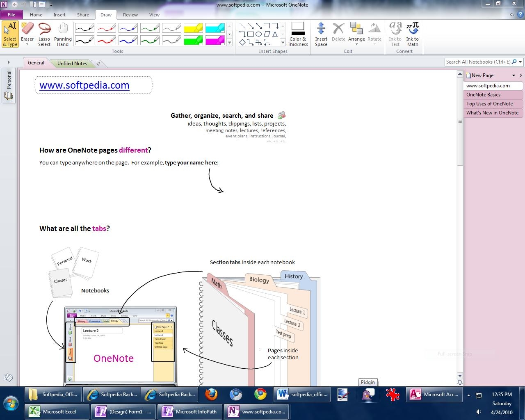Expand the notebook navigation bar
This screenshot has height=420, width=525.
[x=9, y=62]
